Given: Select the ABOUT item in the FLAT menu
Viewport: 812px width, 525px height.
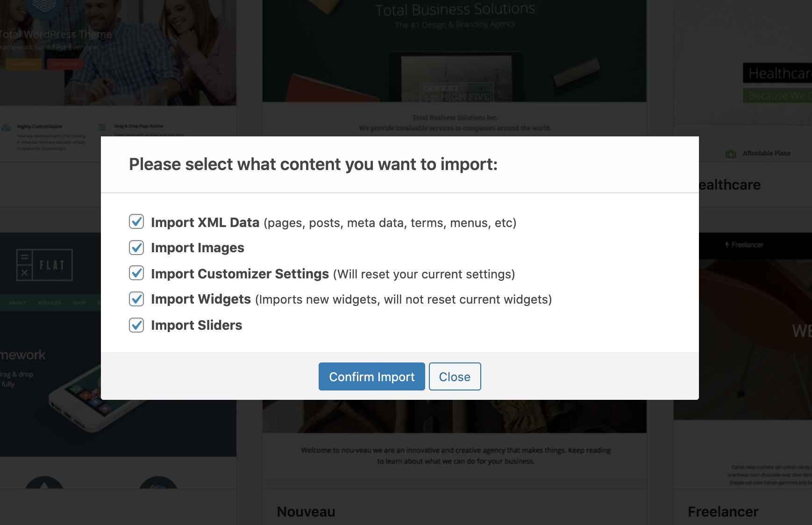Looking at the screenshot, I should [17, 303].
